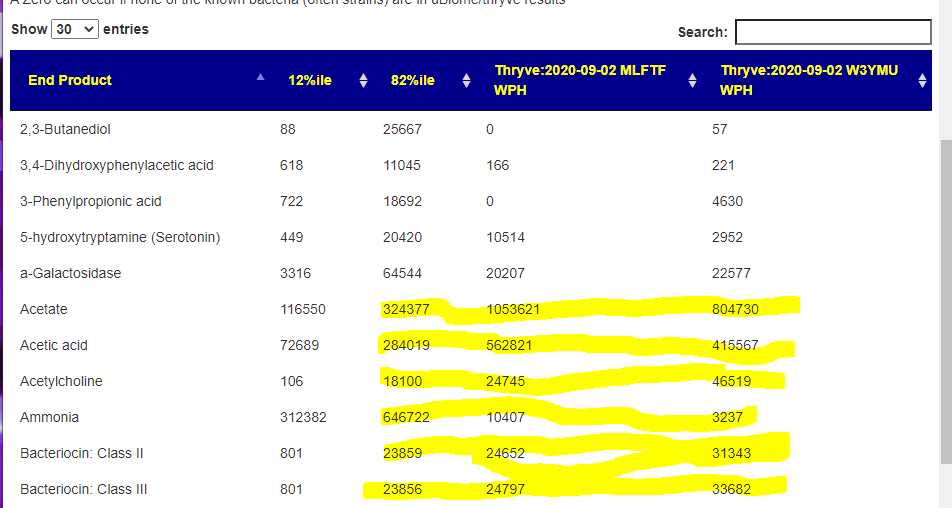This screenshot has width=952, height=508.
Task: Click the a-Galactosidase row label
Action: point(70,273)
